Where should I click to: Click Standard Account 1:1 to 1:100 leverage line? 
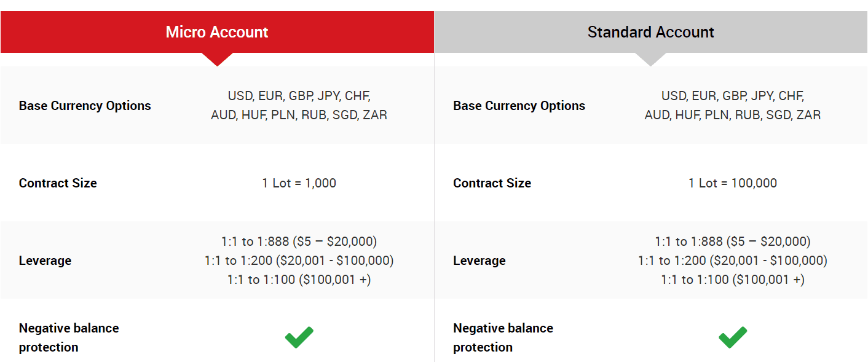(733, 280)
